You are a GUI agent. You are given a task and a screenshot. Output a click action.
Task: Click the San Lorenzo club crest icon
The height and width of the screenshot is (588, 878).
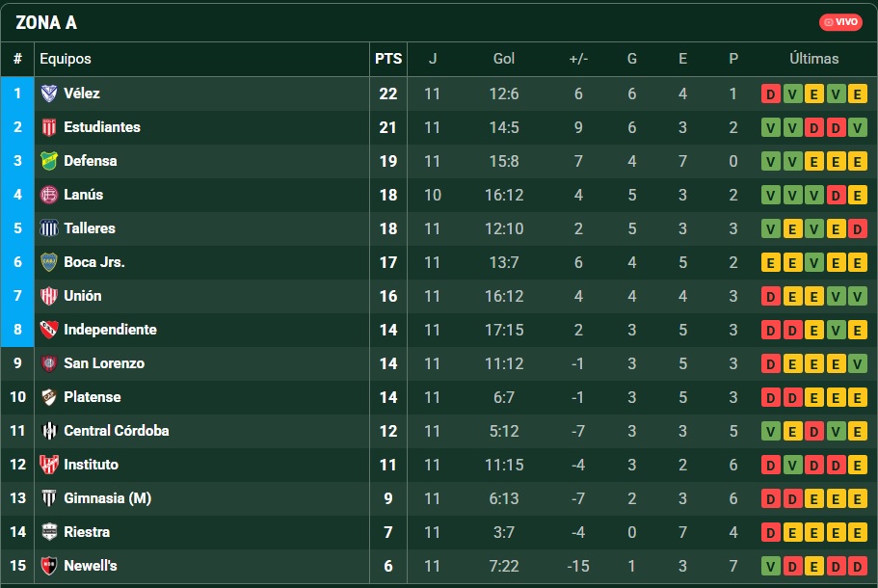pos(49,363)
